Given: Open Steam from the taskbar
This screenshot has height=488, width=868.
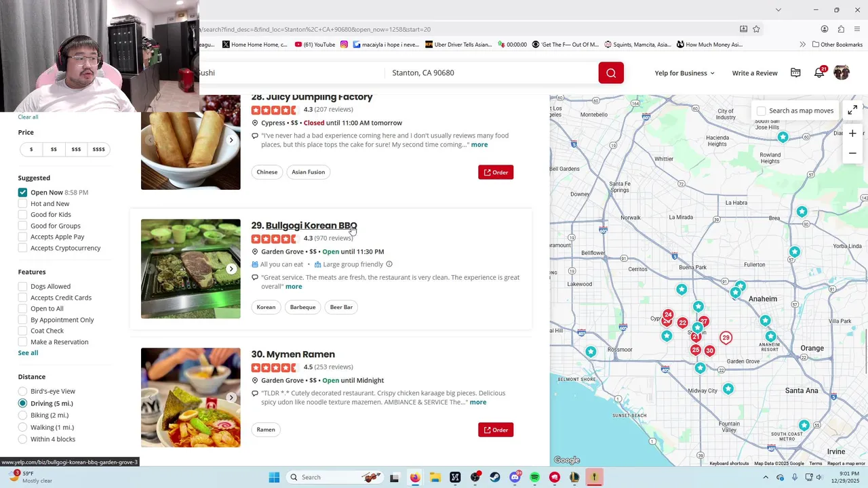Looking at the screenshot, I should (495, 477).
